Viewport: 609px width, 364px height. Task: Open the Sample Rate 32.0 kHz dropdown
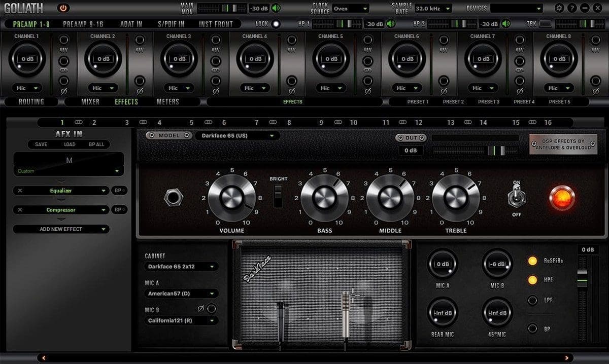pos(432,8)
